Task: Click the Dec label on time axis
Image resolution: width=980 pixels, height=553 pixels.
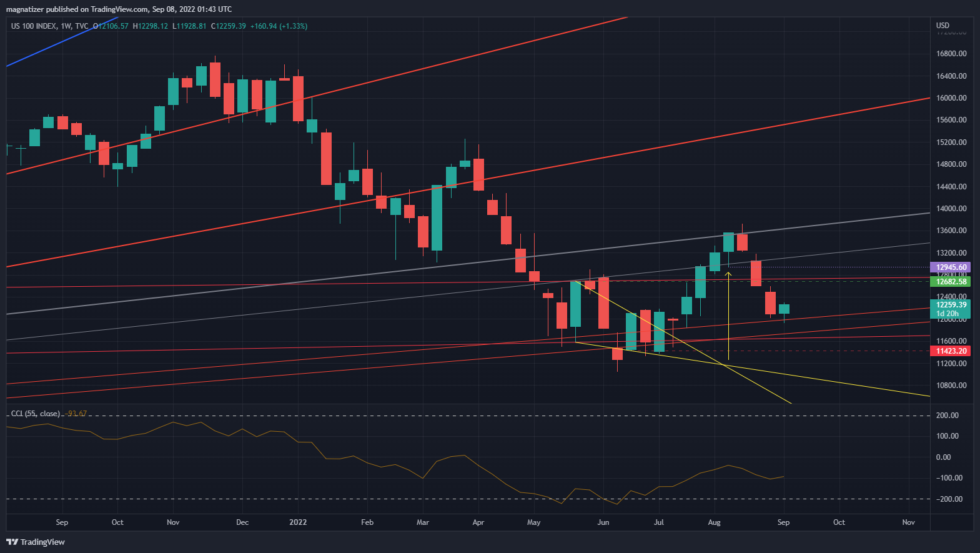Action: pos(242,522)
